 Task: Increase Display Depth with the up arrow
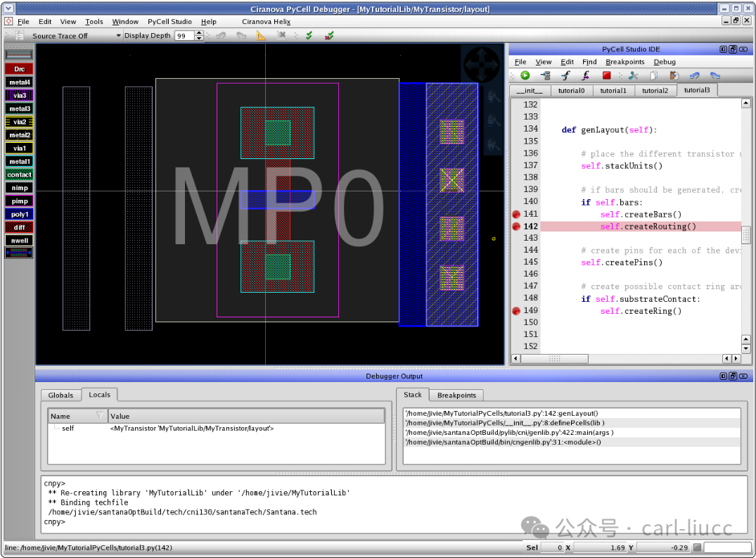(x=198, y=33)
